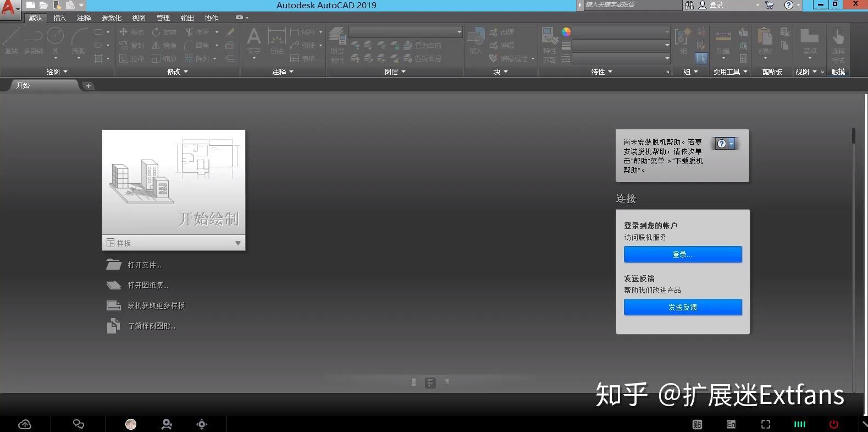Toggle the highlighted group selection button
This screenshot has width=868, height=432.
701,58
